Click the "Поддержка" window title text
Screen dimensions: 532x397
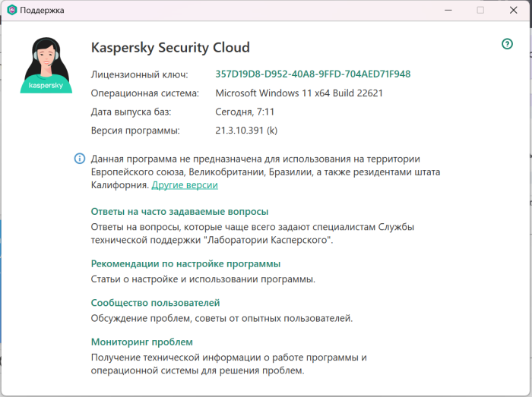click(42, 10)
